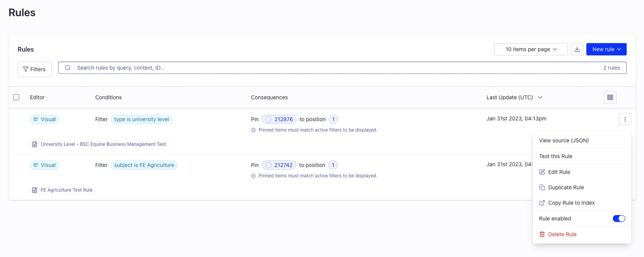Open the Filters panel

(x=34, y=69)
